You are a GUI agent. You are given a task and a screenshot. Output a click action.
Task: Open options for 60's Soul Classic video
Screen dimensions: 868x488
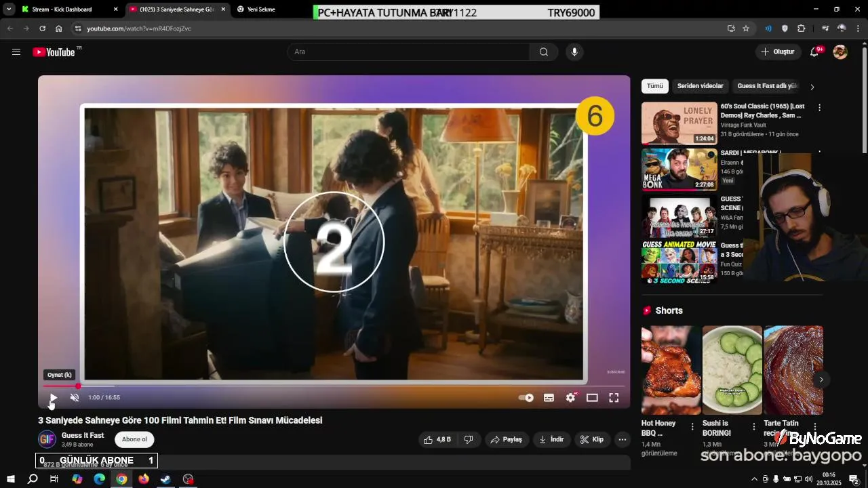pos(819,108)
